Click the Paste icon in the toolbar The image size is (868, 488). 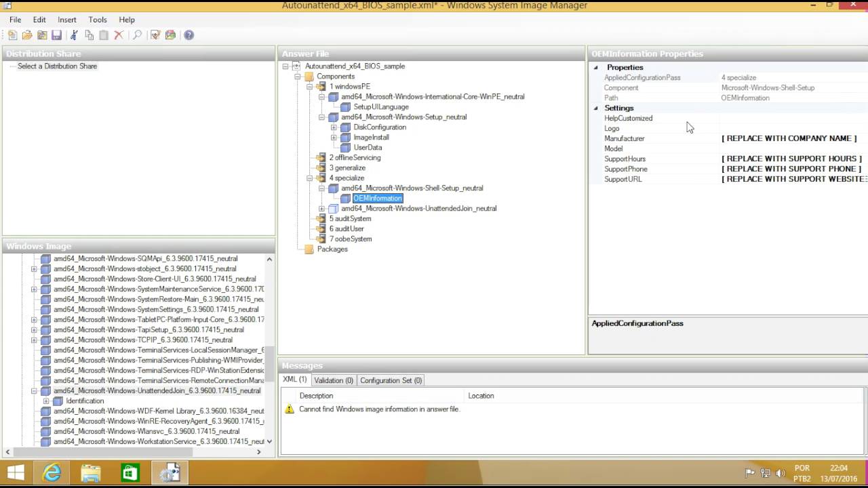[104, 35]
